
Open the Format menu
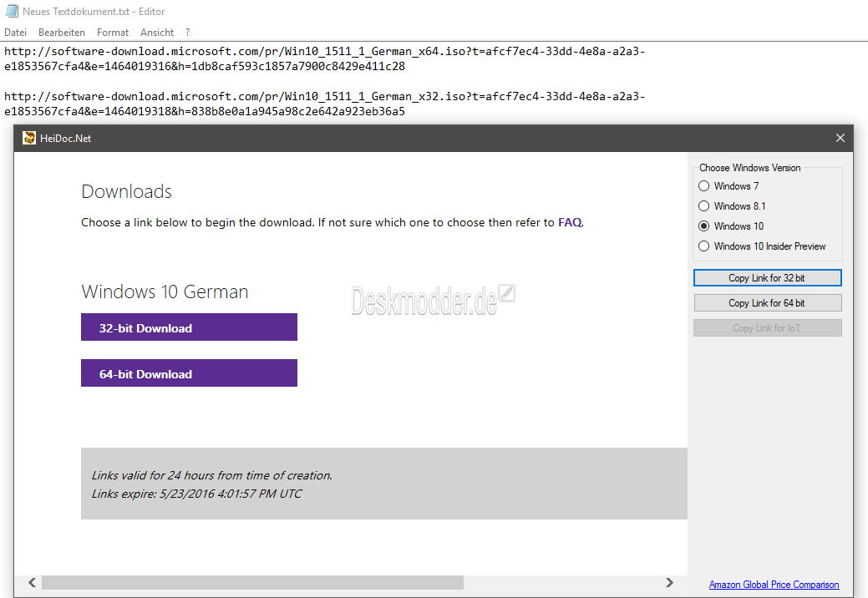coord(113,33)
